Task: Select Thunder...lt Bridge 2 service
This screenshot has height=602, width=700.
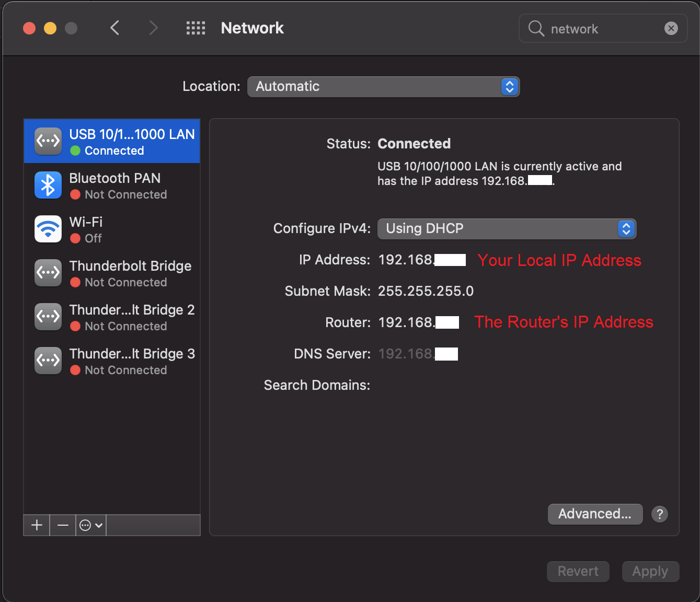Action: tap(112, 317)
